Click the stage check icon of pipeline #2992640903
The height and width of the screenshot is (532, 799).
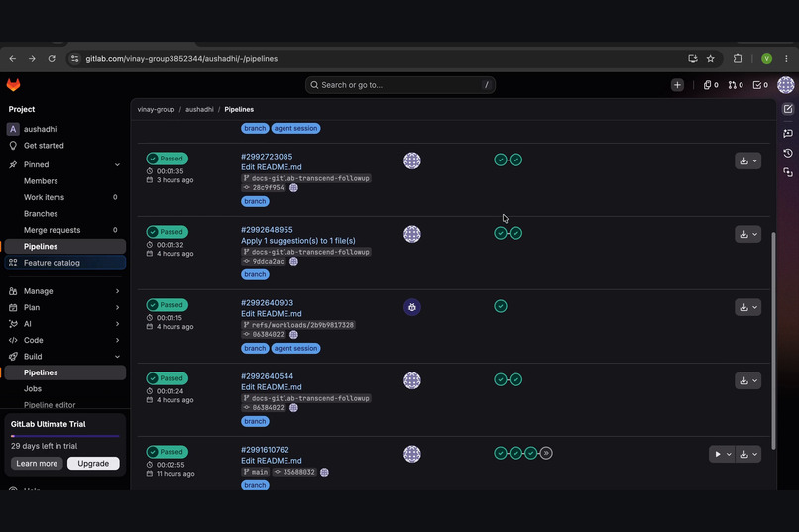(501, 306)
